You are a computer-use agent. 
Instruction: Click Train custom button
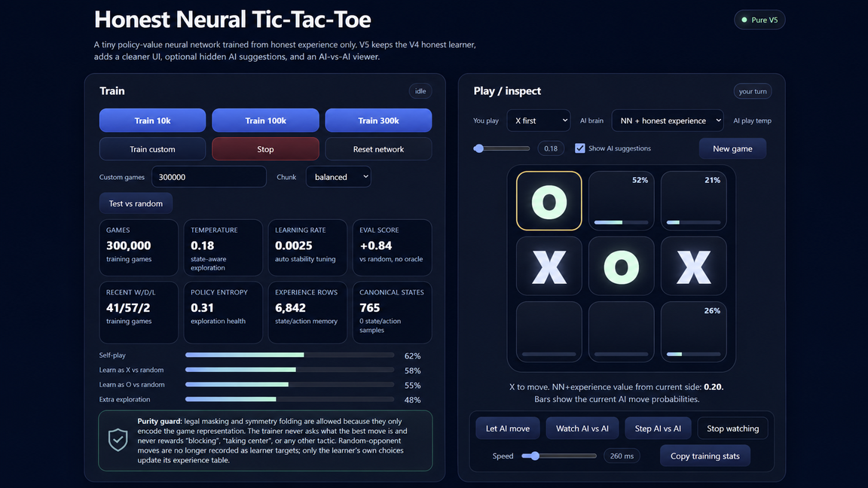[152, 149]
